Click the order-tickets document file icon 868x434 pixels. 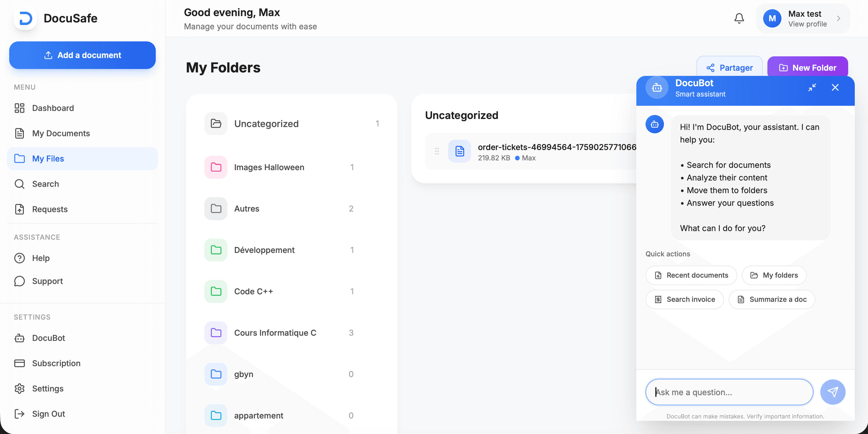coord(459,151)
